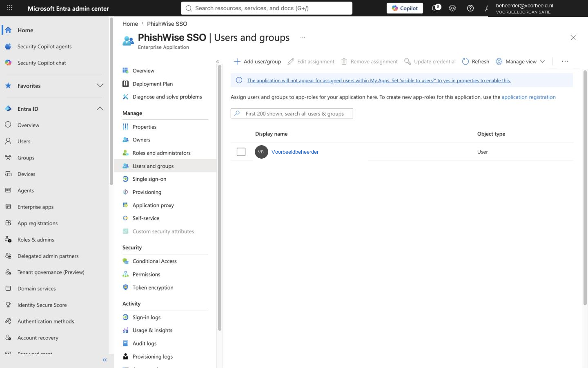Viewport: 588px width, 368px height.
Task: Open the help question mark icon
Action: pos(470,8)
